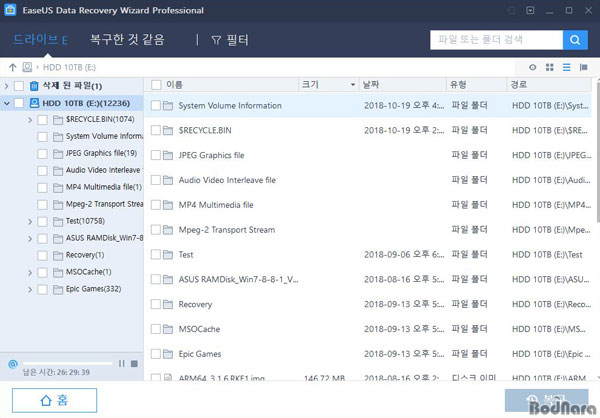Expand the Test(10758) tree node
This screenshot has width=600, height=418.
coord(30,221)
